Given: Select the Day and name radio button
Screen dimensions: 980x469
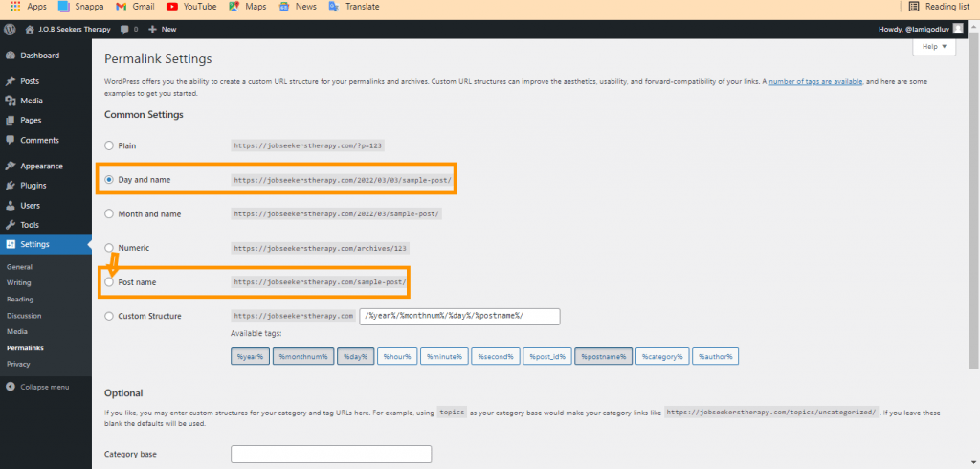Looking at the screenshot, I should (109, 180).
